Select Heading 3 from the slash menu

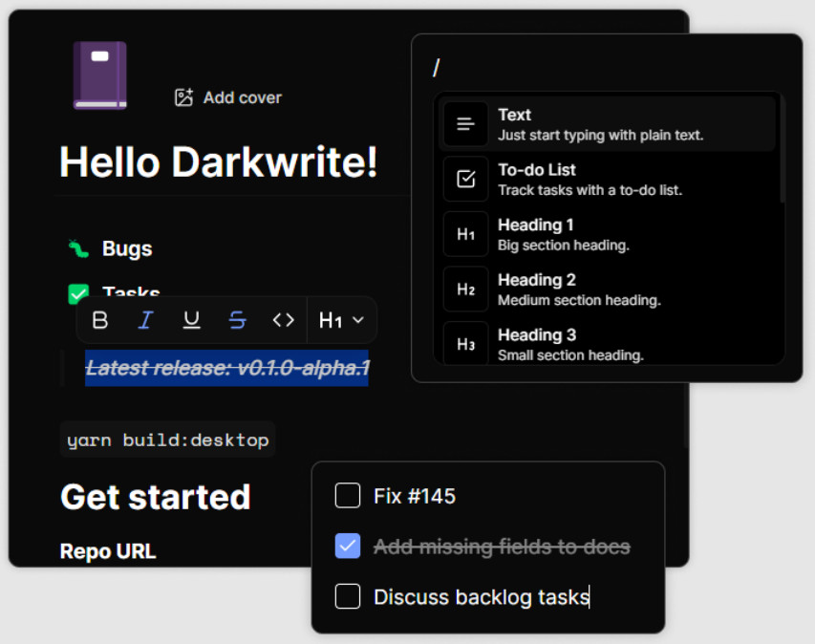click(x=607, y=343)
